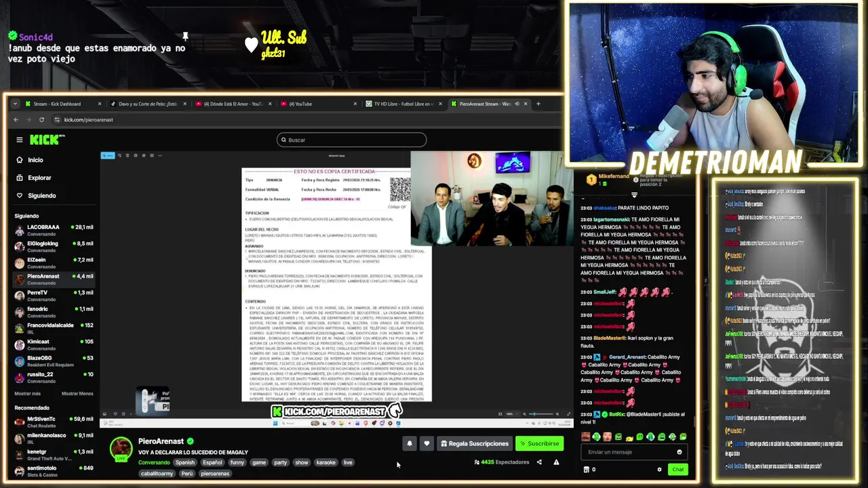Expand list with Mostrar más
Viewport: 868px width, 488px height.
[x=28, y=393]
